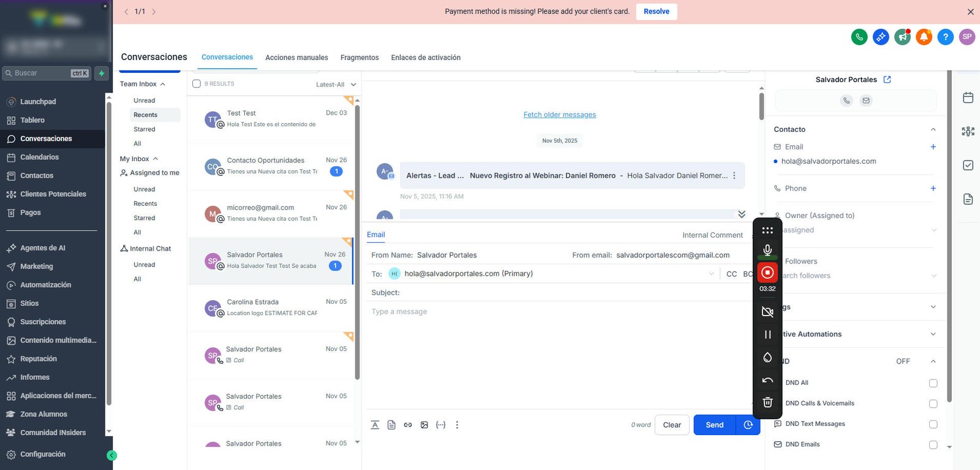Open the Latest-All sort dropdown
The height and width of the screenshot is (470, 980).
click(x=336, y=85)
